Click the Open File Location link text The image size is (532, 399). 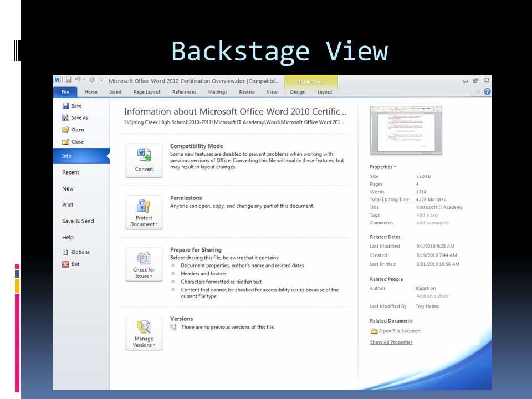point(400,331)
